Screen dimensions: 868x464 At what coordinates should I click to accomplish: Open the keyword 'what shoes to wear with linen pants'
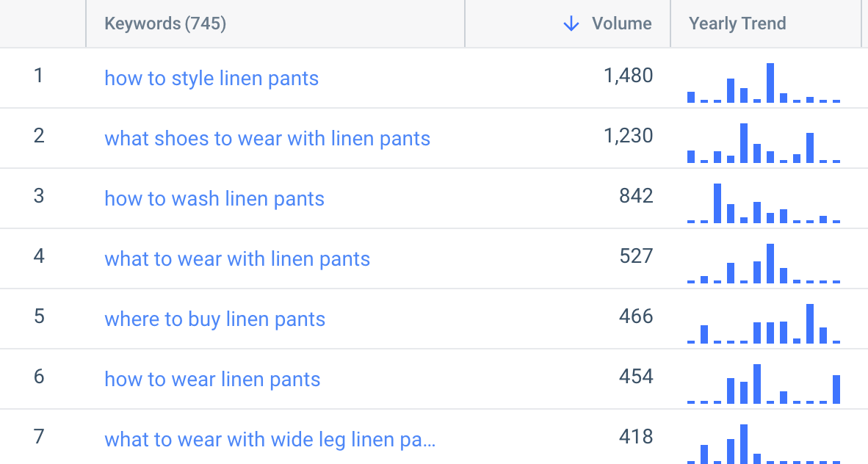(x=267, y=138)
